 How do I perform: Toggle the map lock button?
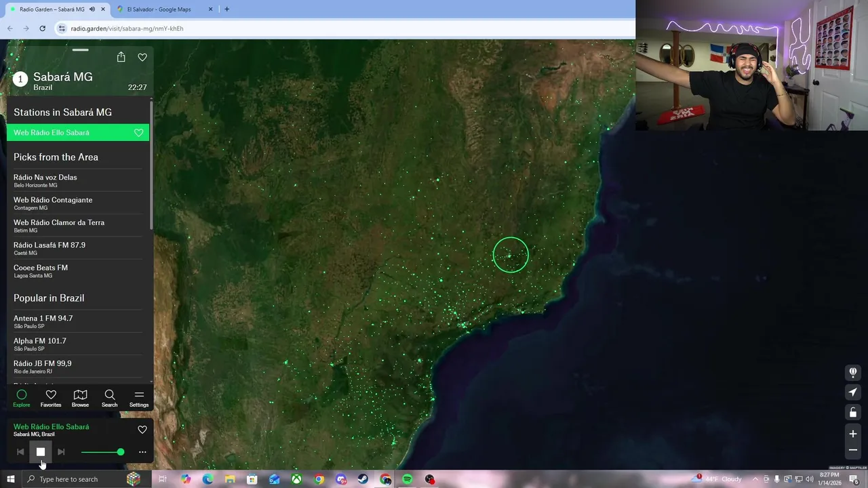pyautogui.click(x=853, y=413)
